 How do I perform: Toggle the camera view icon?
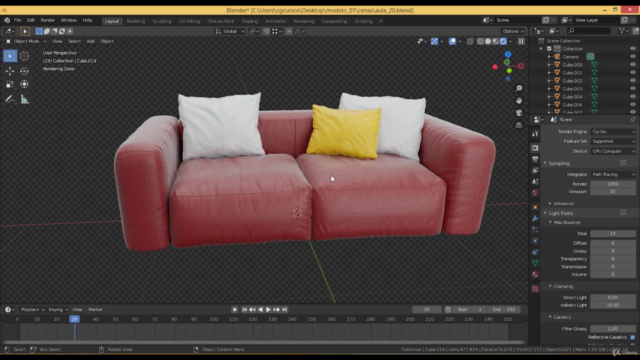coord(519,113)
